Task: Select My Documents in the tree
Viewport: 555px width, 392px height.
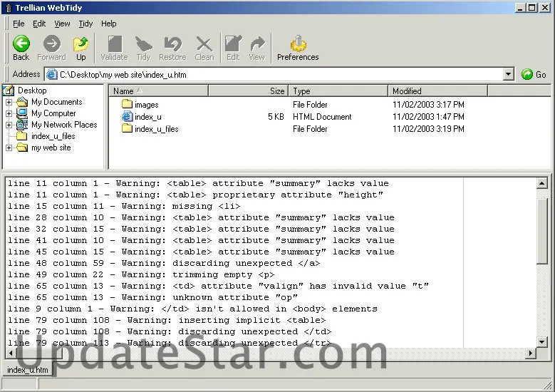Action: (56, 102)
